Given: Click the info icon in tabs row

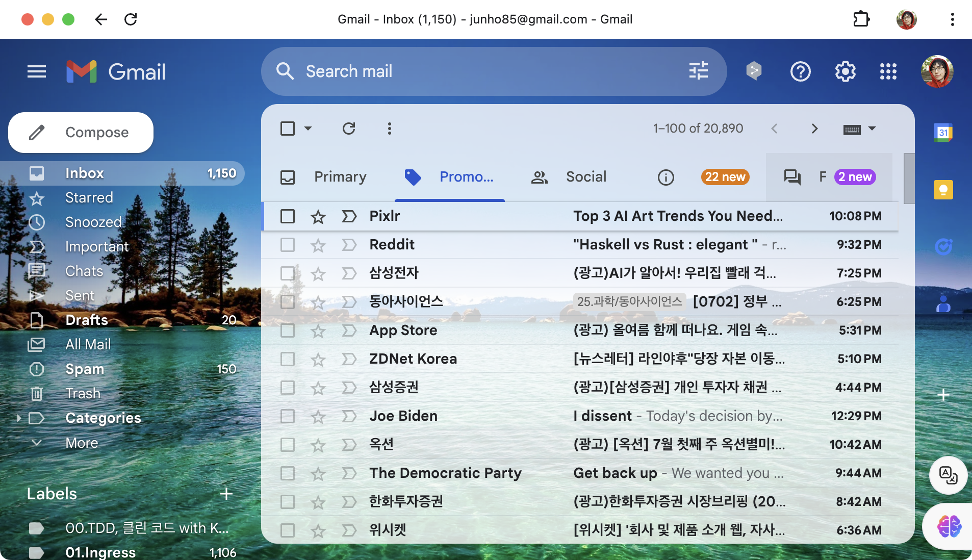Looking at the screenshot, I should (x=666, y=177).
